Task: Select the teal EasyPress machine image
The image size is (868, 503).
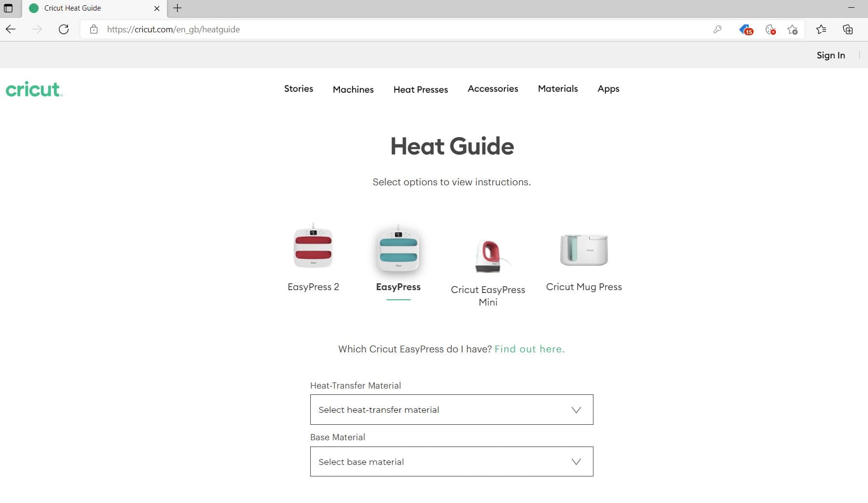Action: pyautogui.click(x=398, y=249)
